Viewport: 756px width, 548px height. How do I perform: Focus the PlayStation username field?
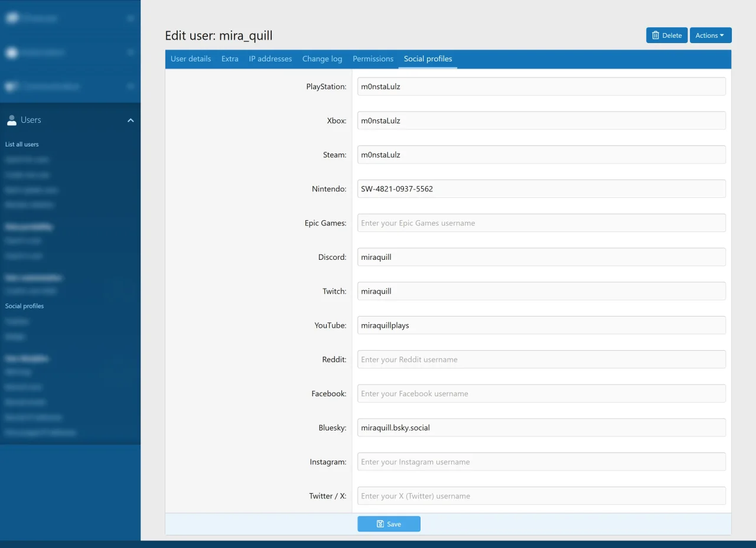(542, 86)
